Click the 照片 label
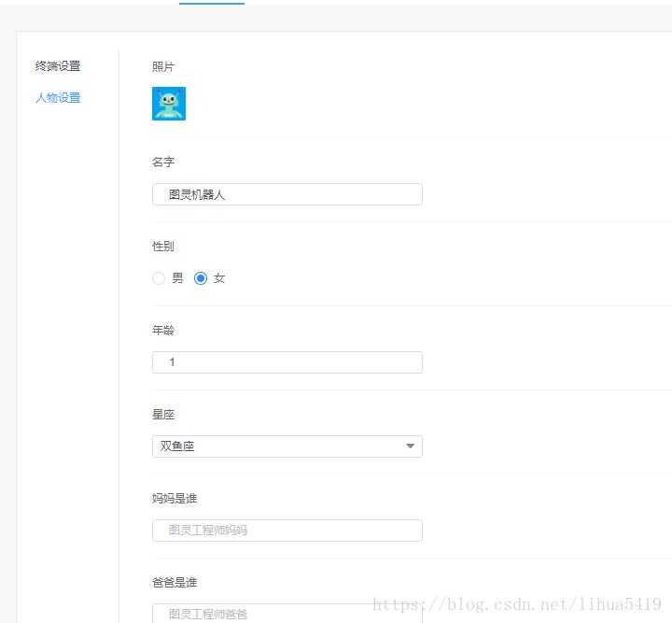Screen dimensions: 672x623 point(163,67)
